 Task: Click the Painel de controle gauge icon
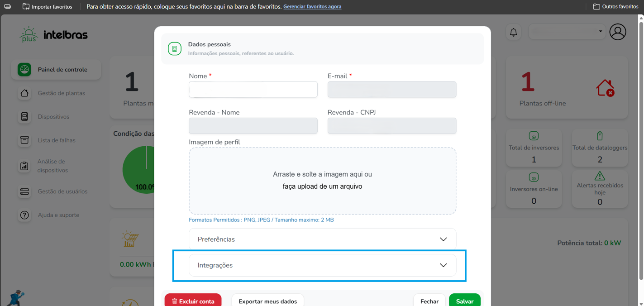pyautogui.click(x=24, y=70)
